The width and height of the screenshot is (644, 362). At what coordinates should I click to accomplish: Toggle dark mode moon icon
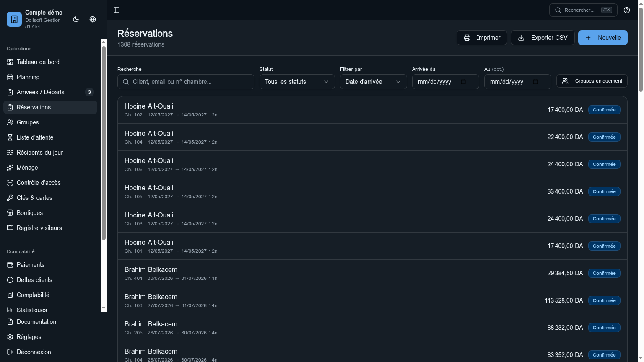[x=76, y=19]
